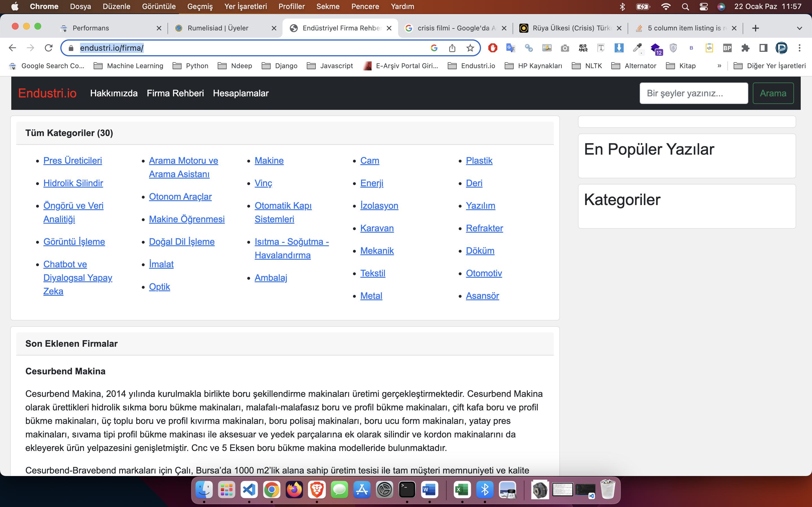Open macOS Control Center toggle icon
Viewport: 812px width, 507px height.
click(704, 7)
